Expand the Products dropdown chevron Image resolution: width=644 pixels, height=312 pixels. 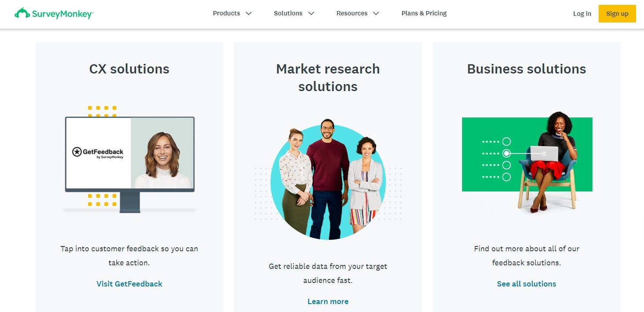click(248, 14)
